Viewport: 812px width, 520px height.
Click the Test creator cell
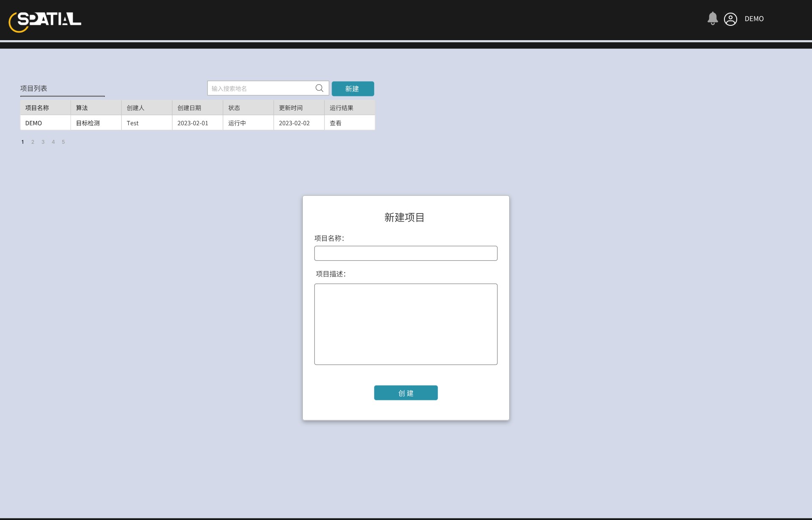click(x=147, y=123)
